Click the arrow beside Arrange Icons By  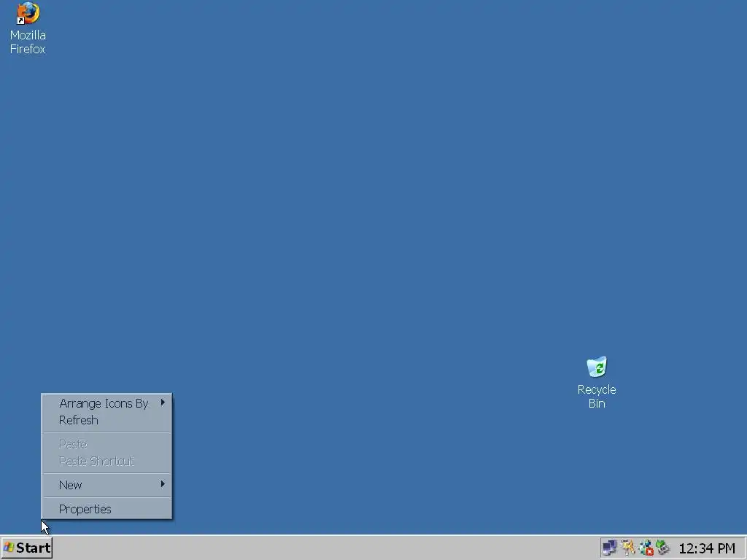point(163,402)
